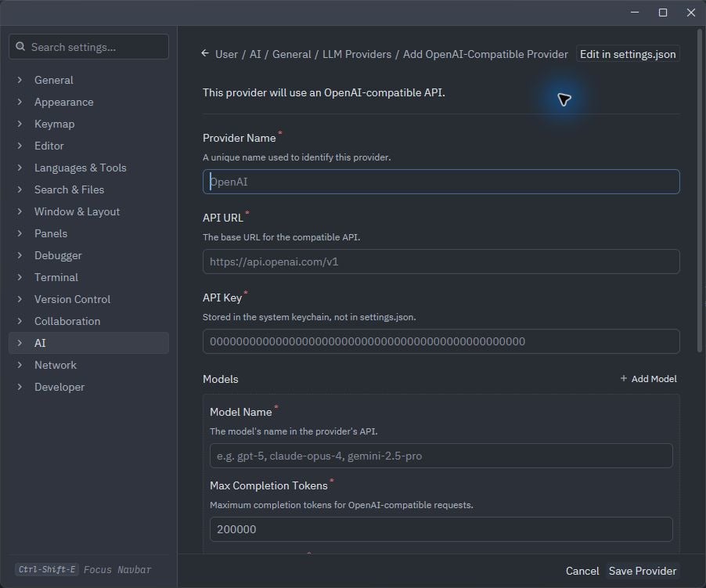Screen dimensions: 706x588
Task: Click the Max Completion Tokens field
Action: (441, 529)
